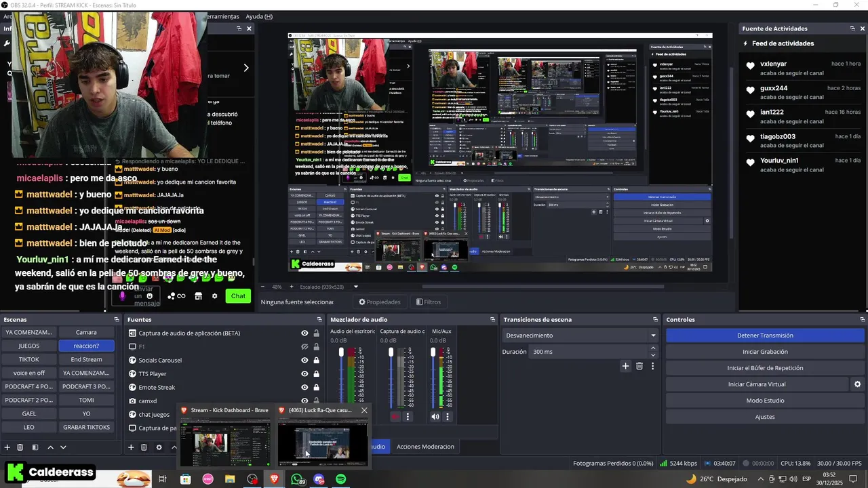Open Kick chat settings gear icon
Screen dimensions: 868x488
(215, 296)
